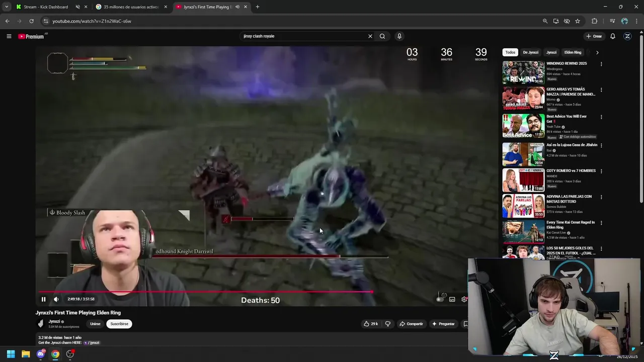Viewport: 644px width, 362px height.
Task: Open options for Best Advice You Will Ever Get
Action: click(x=601, y=117)
